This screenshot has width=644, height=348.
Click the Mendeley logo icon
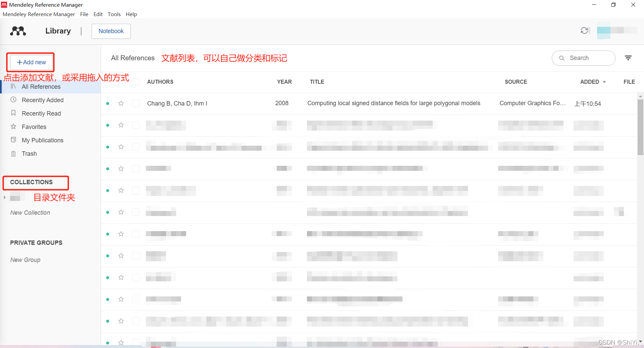[18, 31]
